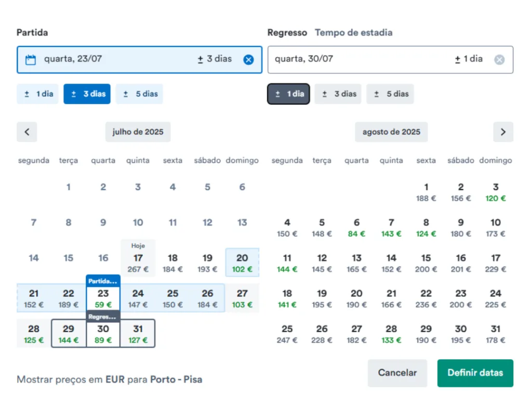Choose ± 5 dias flexibility for return

pyautogui.click(x=390, y=94)
